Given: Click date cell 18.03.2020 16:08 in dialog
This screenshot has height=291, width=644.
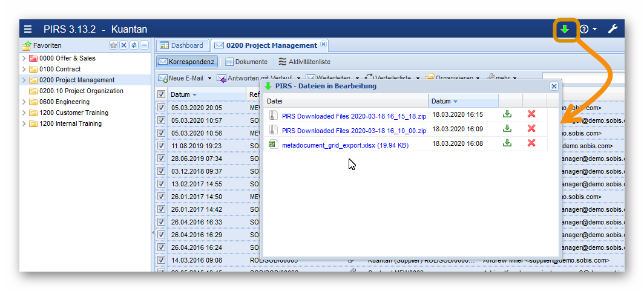Looking at the screenshot, I should point(457,143).
